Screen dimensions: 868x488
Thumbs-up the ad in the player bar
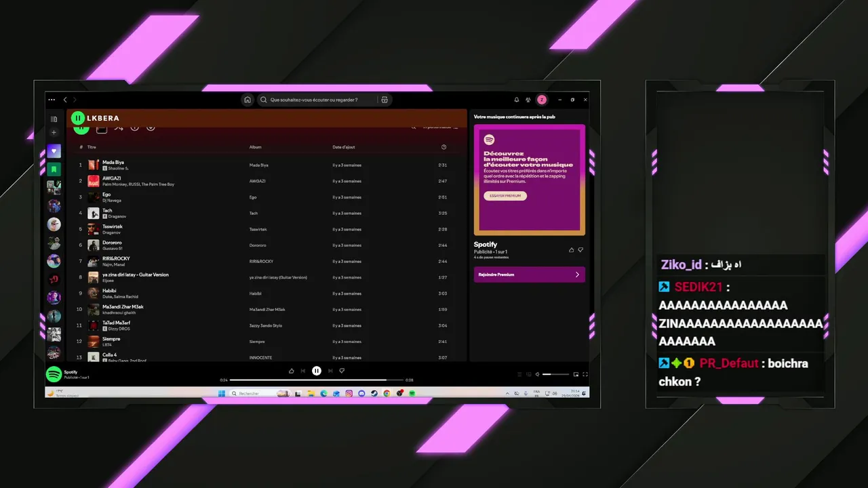[x=292, y=371]
